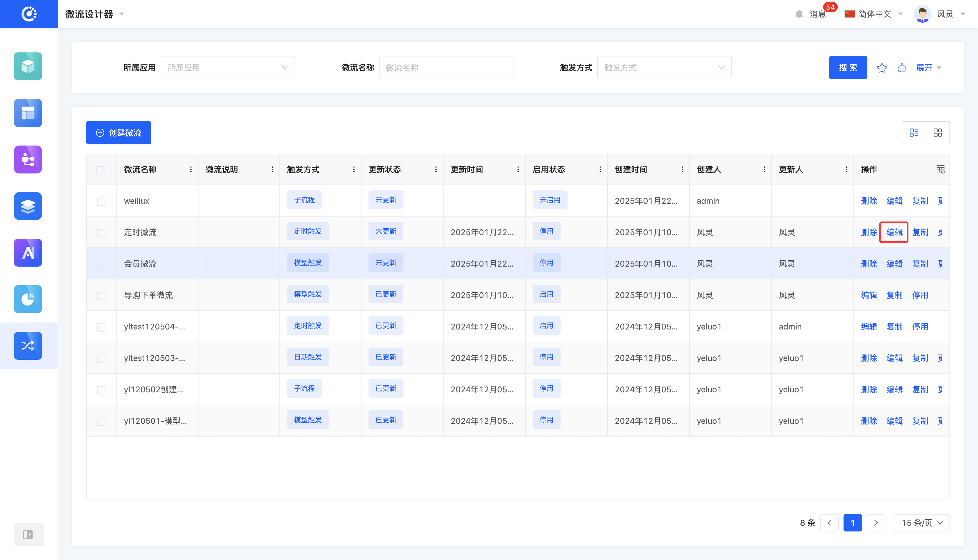
Task: Open the 微流名称 column header menu
Action: click(191, 170)
